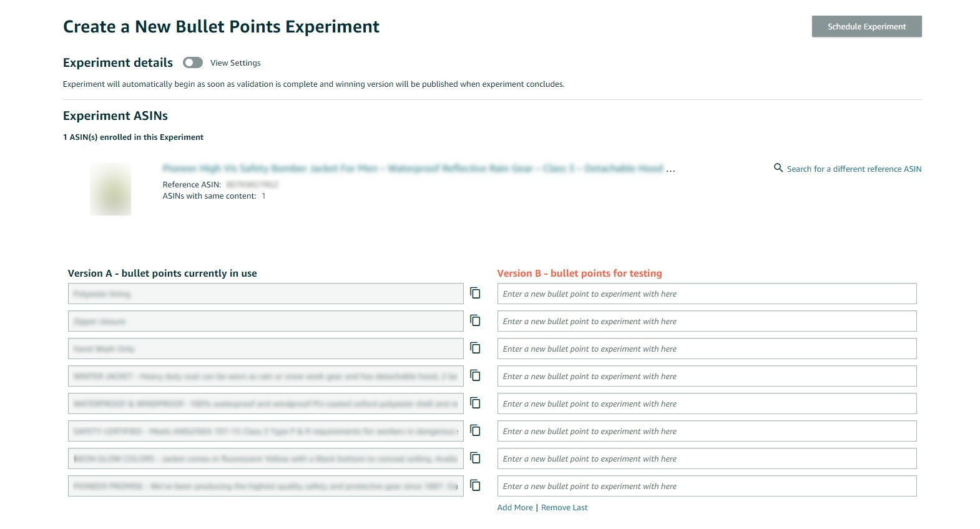The image size is (980, 529).
Task: Click the first Version A bullet text box
Action: click(x=265, y=294)
